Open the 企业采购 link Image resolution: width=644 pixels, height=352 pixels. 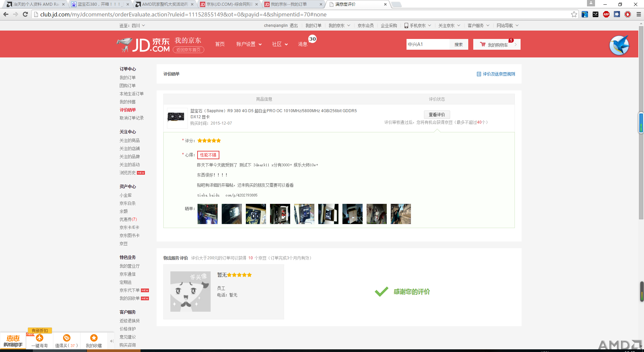(x=389, y=26)
